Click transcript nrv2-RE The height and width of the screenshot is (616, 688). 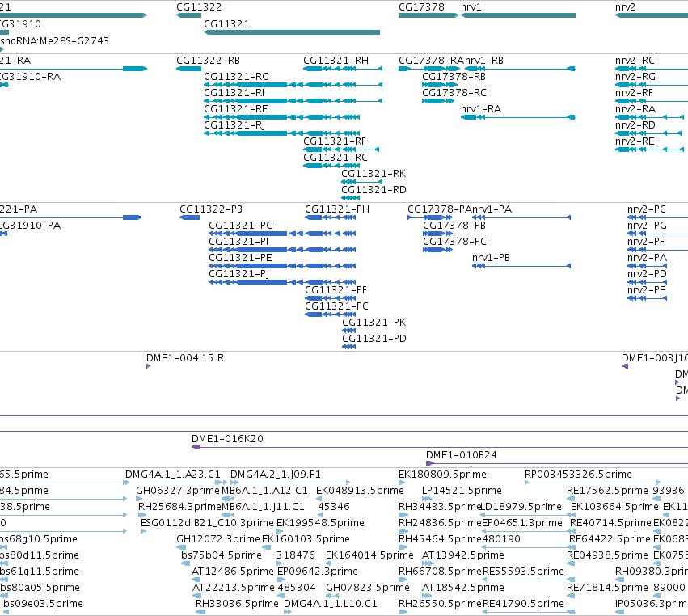click(x=635, y=141)
